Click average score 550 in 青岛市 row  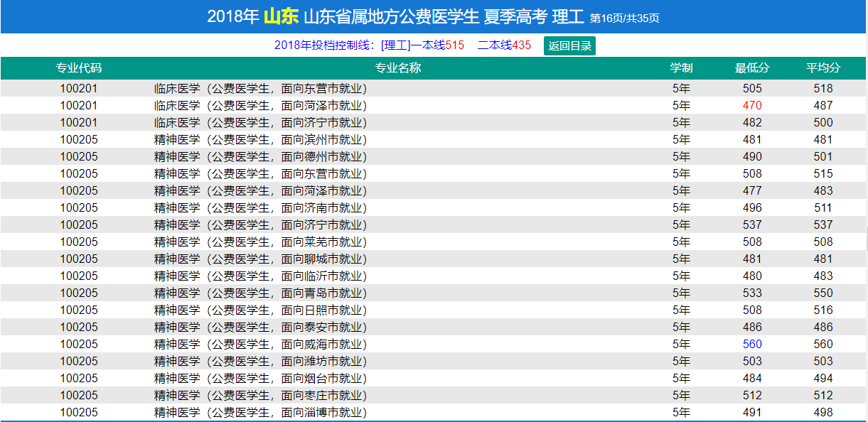click(823, 293)
